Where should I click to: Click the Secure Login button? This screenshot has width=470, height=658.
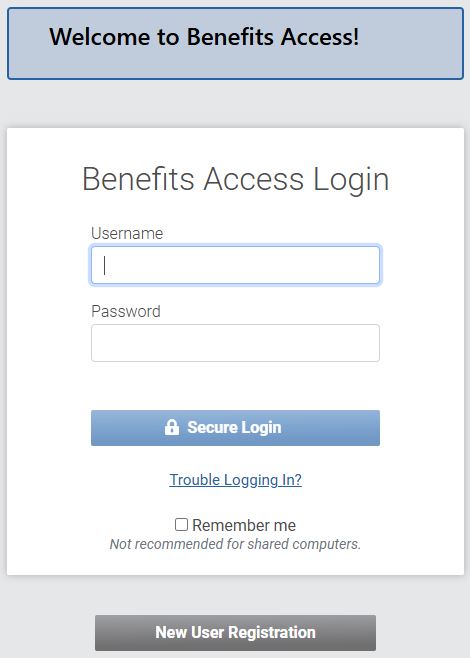coord(235,428)
